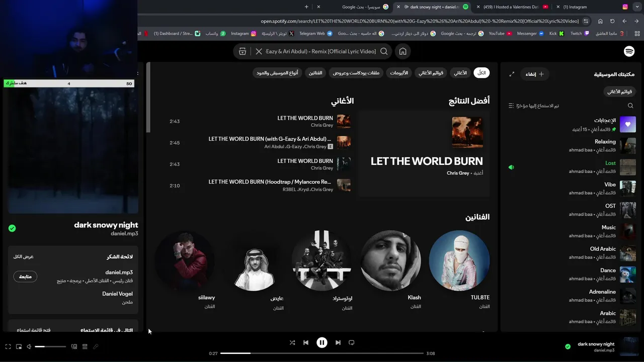Click the عرض الكل link in credits
Image resolution: width=644 pixels, height=362 pixels.
(x=24, y=256)
